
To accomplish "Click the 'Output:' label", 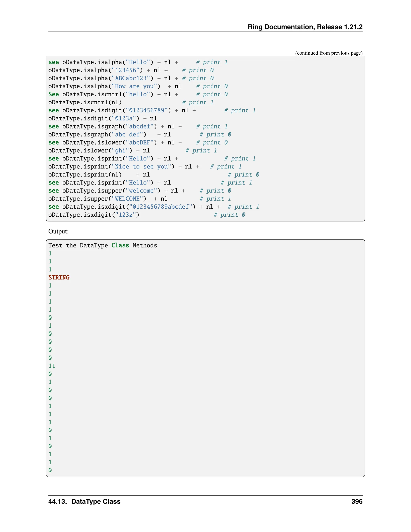I will pyautogui.click(x=58, y=231).
